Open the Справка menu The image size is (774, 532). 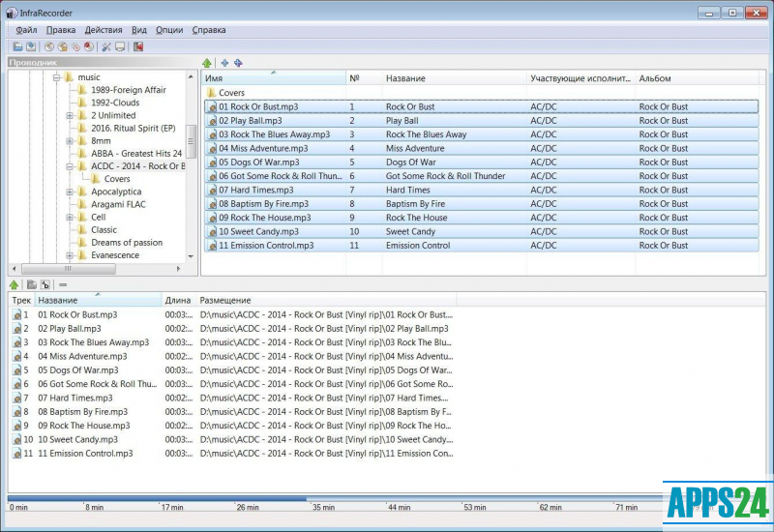[x=209, y=30]
